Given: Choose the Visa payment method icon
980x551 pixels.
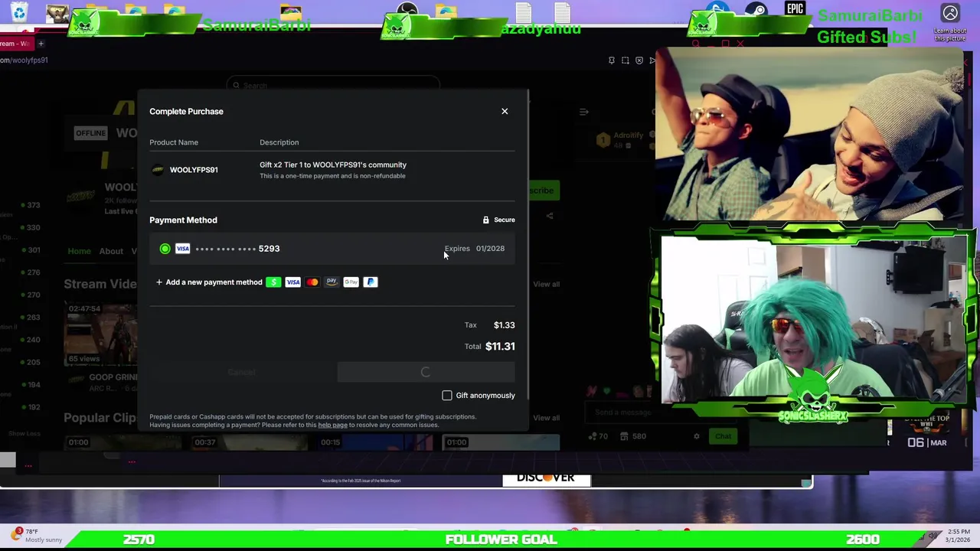Looking at the screenshot, I should click(x=292, y=282).
